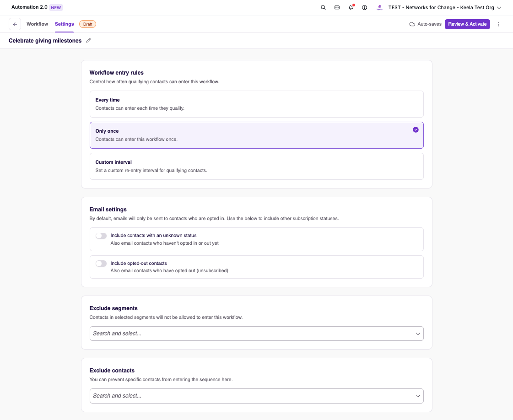Click 'Also email contacts who have opted out' text
This screenshot has width=513, height=420.
[169, 271]
